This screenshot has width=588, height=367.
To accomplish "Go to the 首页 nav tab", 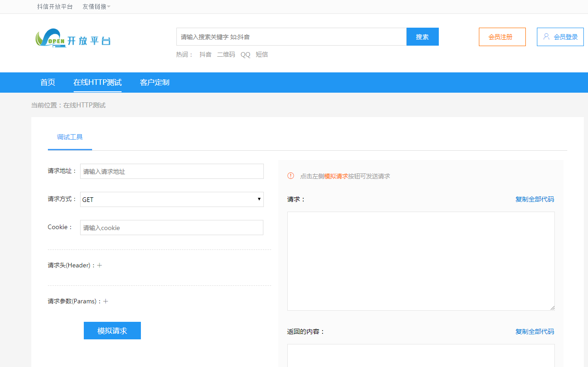I will pos(47,83).
